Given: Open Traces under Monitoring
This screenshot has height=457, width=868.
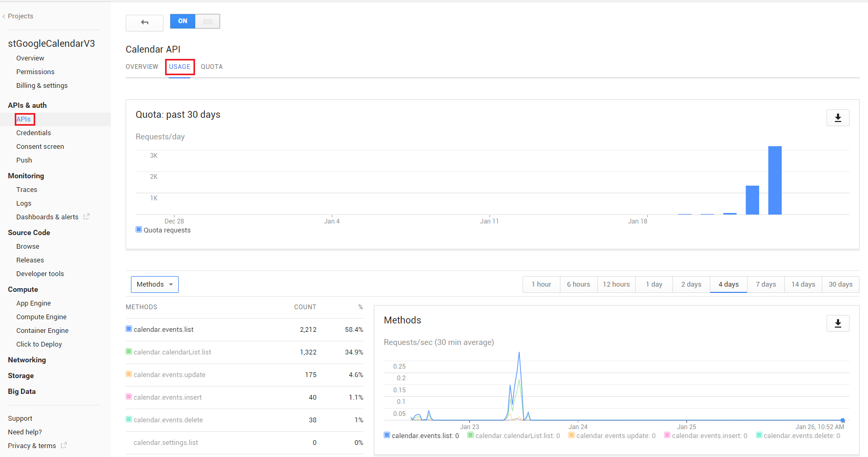Looking at the screenshot, I should pyautogui.click(x=27, y=190).
